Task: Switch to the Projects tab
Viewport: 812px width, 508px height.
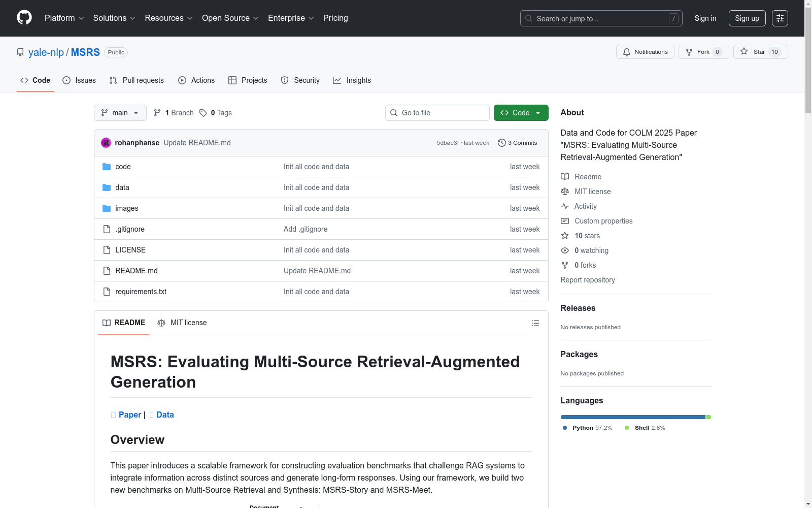Action: point(248,80)
